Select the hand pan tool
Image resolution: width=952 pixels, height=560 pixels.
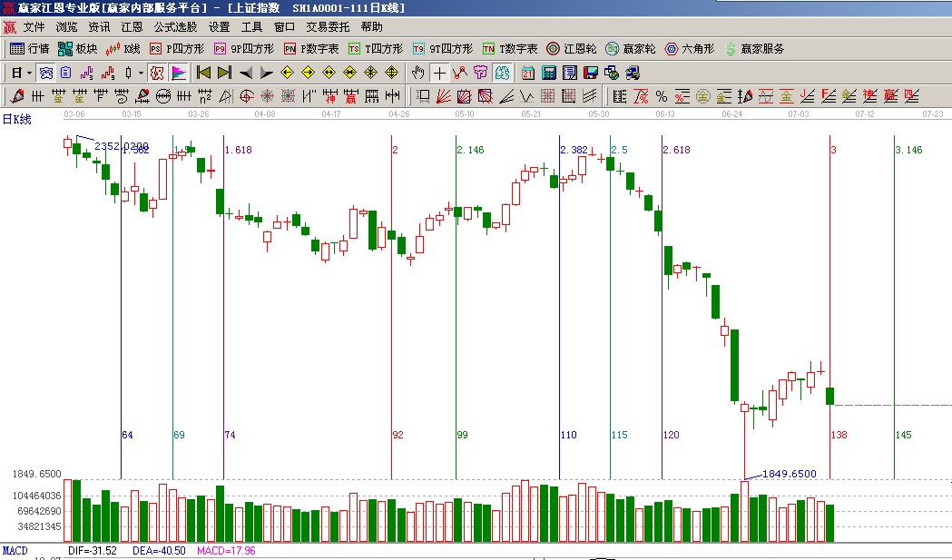tap(417, 73)
